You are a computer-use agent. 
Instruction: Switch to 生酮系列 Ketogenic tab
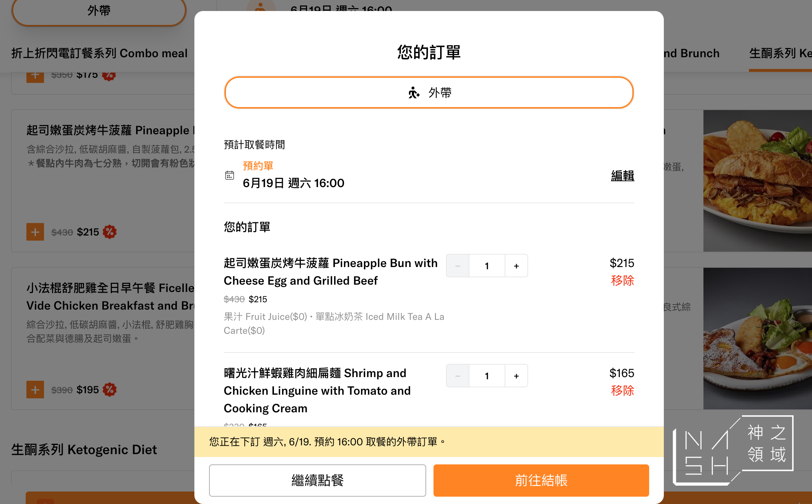click(780, 54)
